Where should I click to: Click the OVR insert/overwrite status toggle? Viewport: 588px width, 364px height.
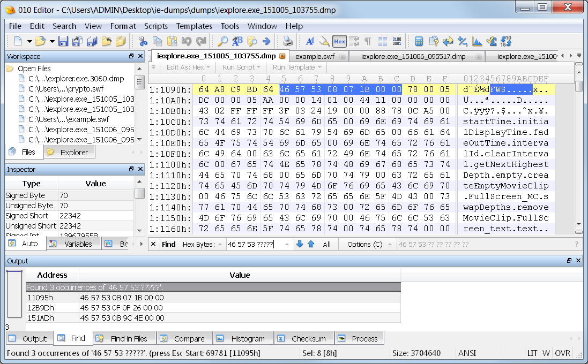(x=562, y=353)
